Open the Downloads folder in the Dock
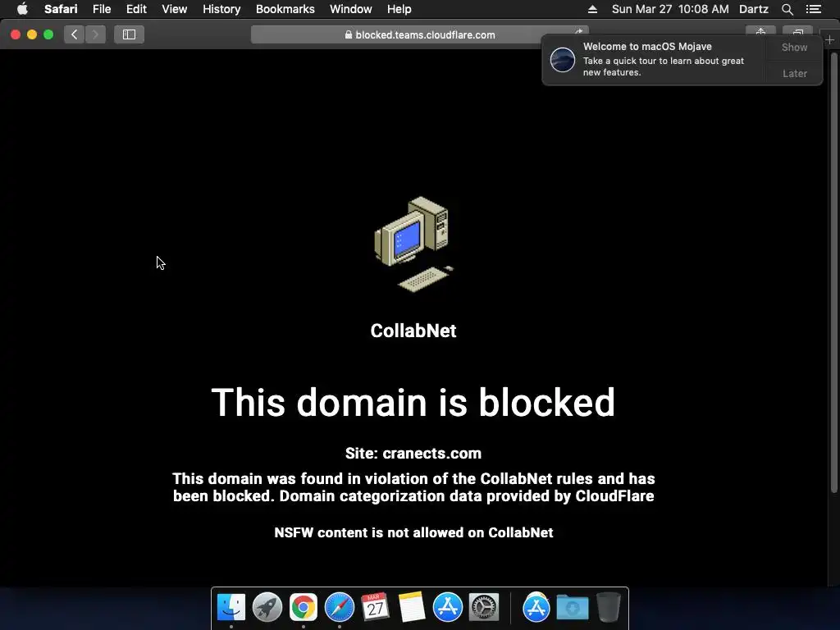The width and height of the screenshot is (840, 630). tap(572, 607)
